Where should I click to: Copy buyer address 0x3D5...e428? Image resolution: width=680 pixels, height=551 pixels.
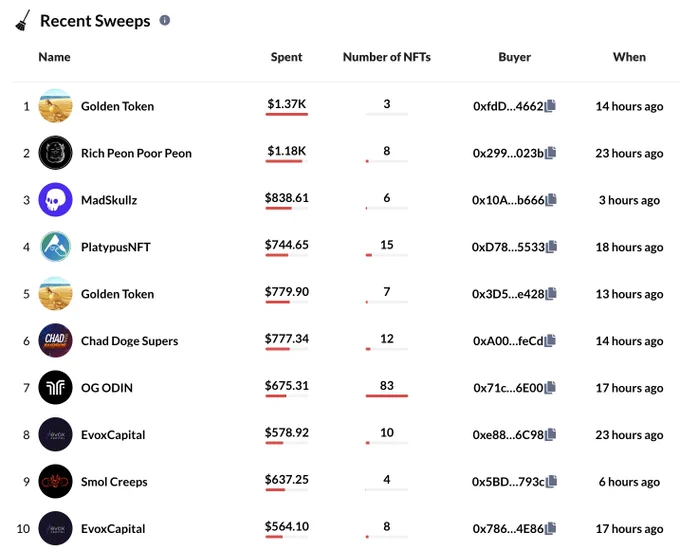pos(551,293)
